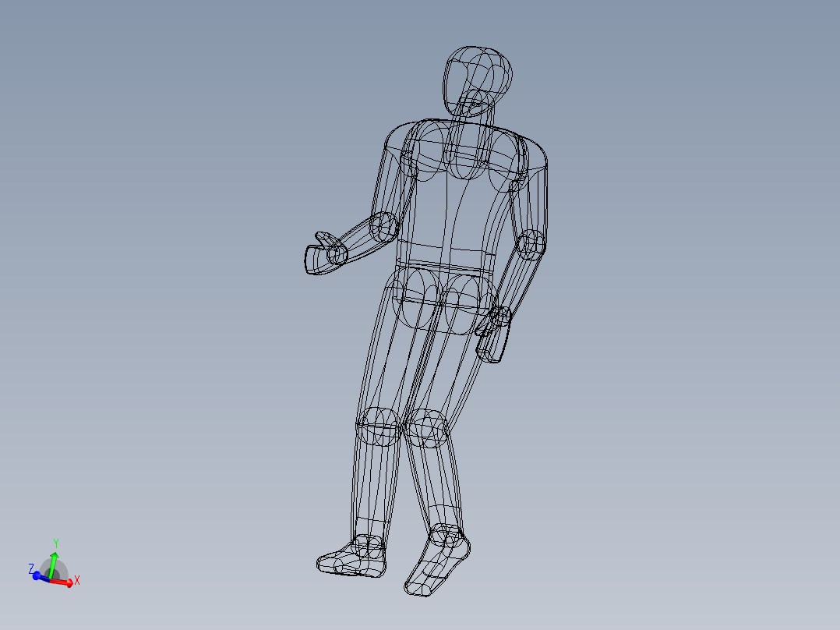Select the elbow joint of the hanging arm

tap(531, 245)
